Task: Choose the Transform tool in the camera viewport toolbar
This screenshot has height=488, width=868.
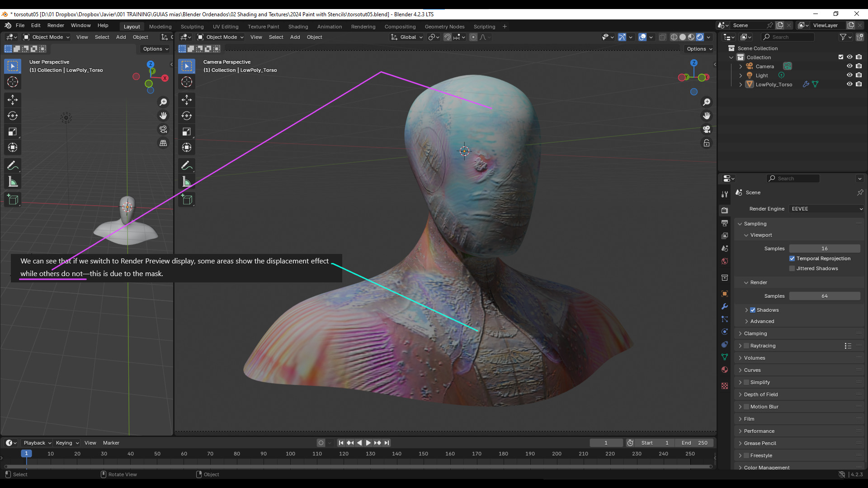Action: [187, 147]
